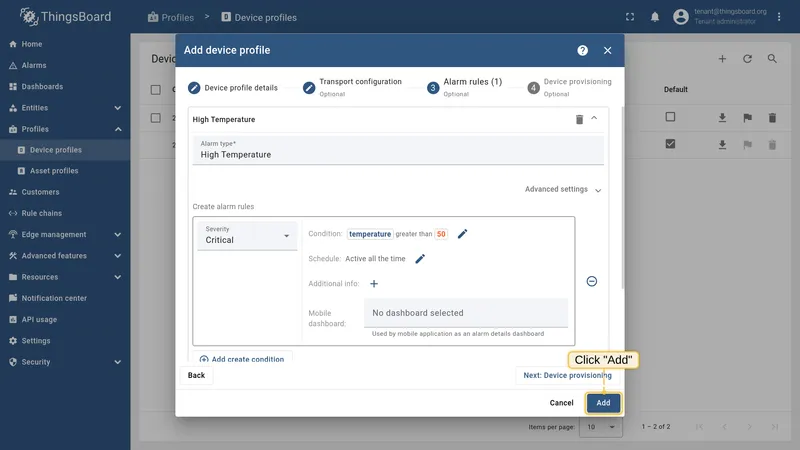
Task: Toggle fullscreen mode icon
Action: (630, 17)
